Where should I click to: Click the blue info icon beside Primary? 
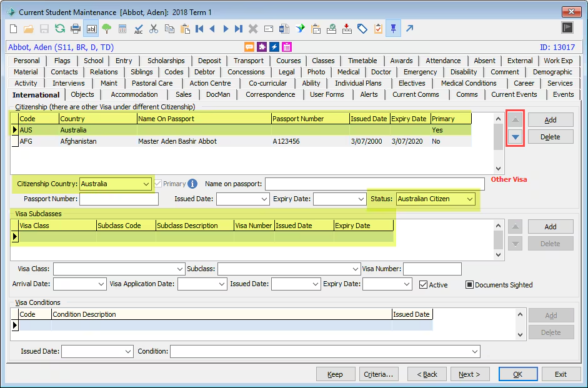tap(192, 184)
